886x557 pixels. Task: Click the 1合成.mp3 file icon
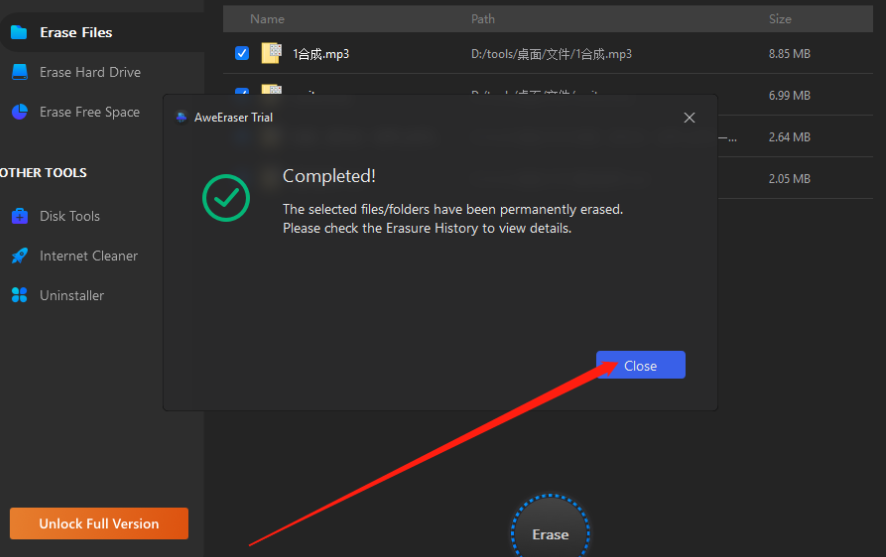pos(272,53)
